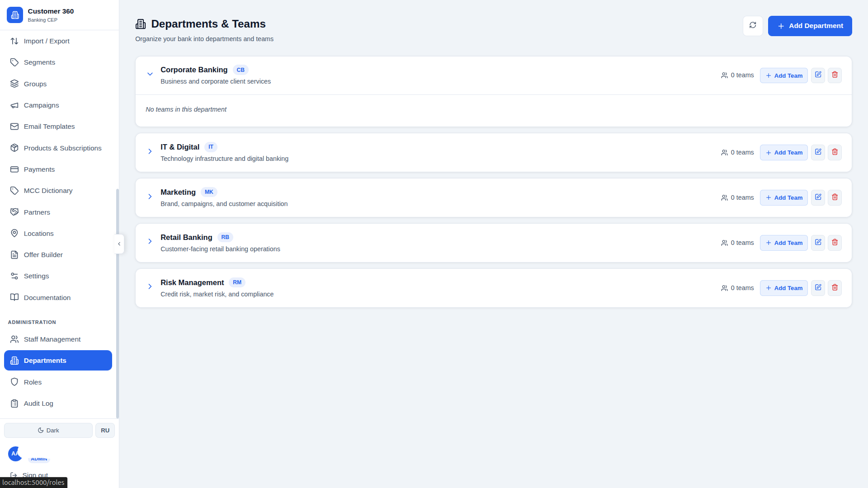This screenshot has width=868, height=488.
Task: Select Departments in the sidebar
Action: [x=58, y=361]
